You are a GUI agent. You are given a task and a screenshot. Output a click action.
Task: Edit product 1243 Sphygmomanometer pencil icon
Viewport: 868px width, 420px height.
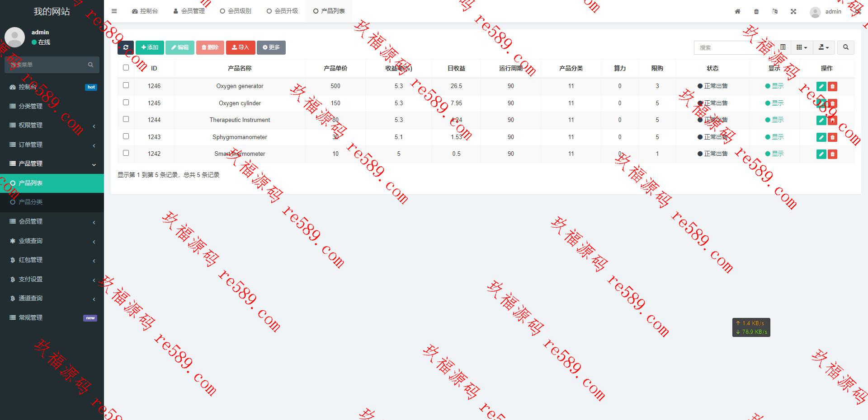pyautogui.click(x=821, y=137)
